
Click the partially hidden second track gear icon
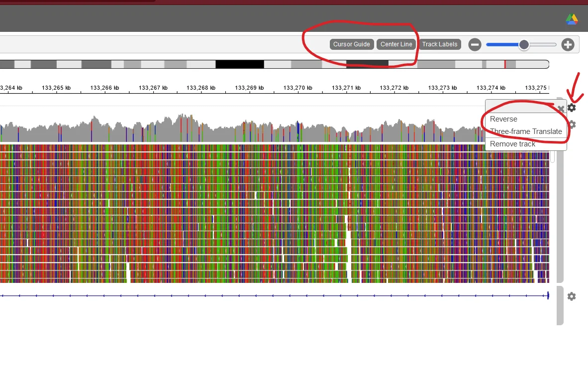pos(573,125)
